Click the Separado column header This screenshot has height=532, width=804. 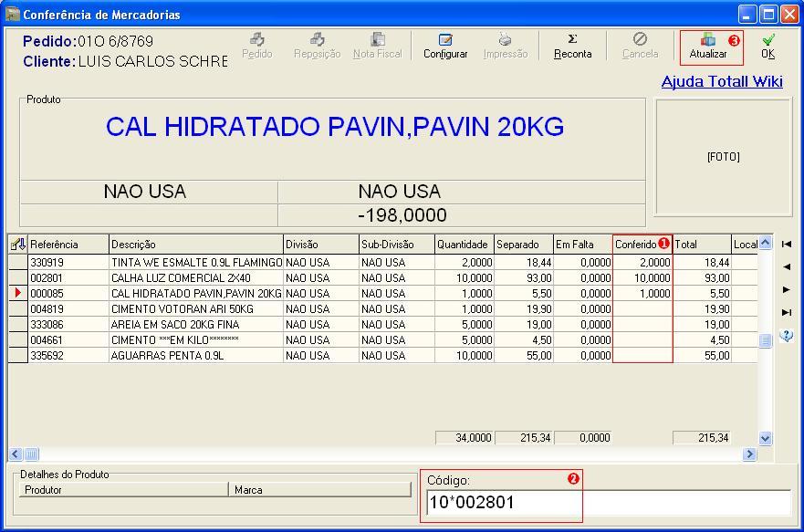point(524,245)
